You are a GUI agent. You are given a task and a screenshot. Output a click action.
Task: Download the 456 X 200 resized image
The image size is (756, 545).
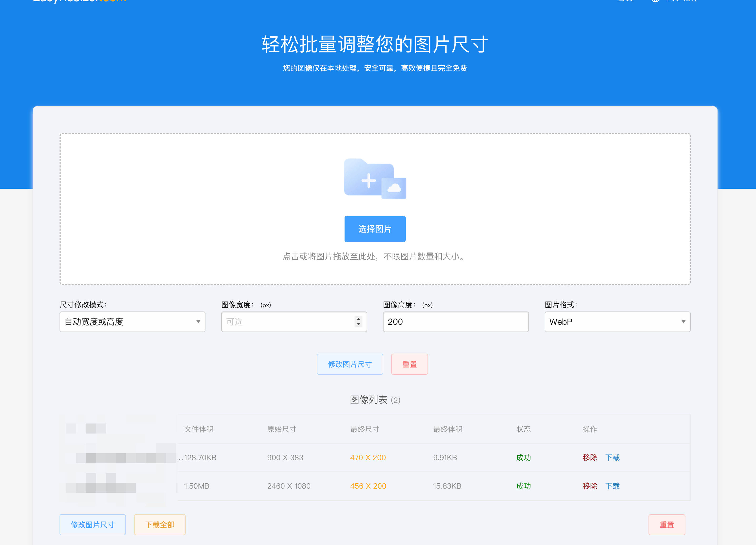[612, 486]
